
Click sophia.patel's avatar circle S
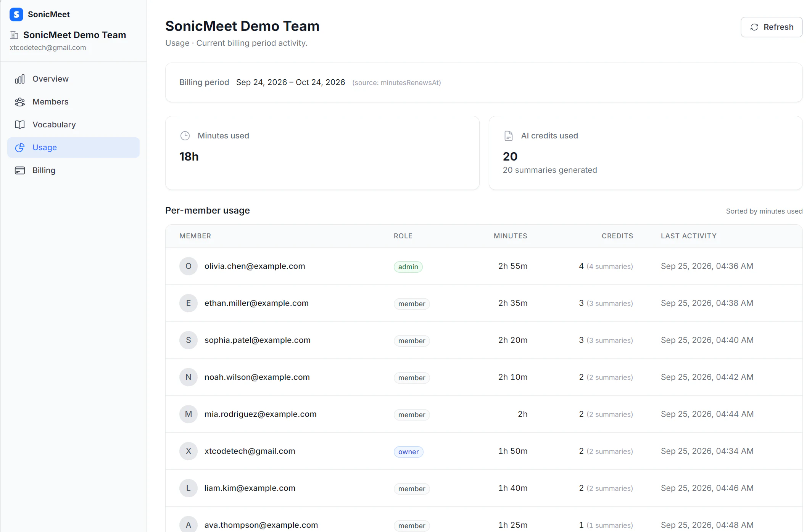(x=188, y=340)
